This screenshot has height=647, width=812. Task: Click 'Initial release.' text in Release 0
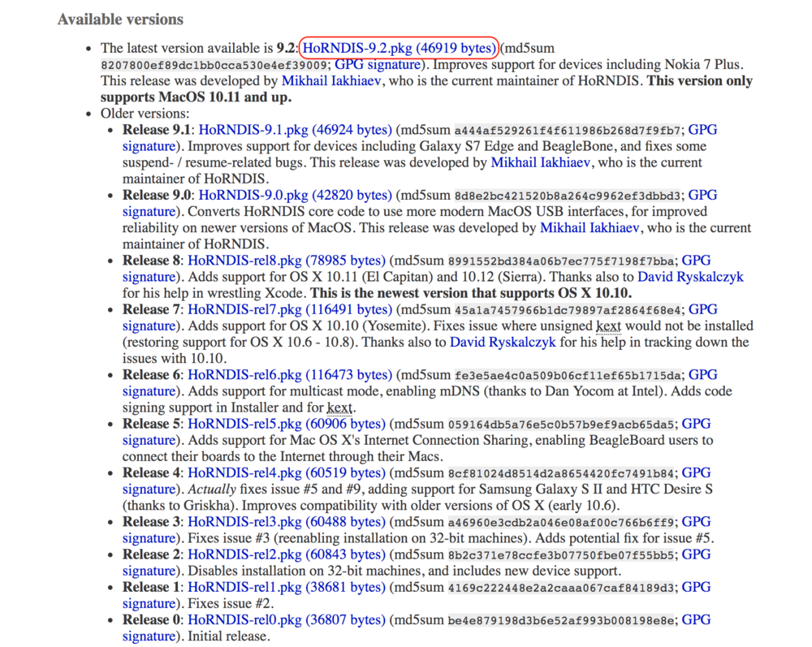229,636
